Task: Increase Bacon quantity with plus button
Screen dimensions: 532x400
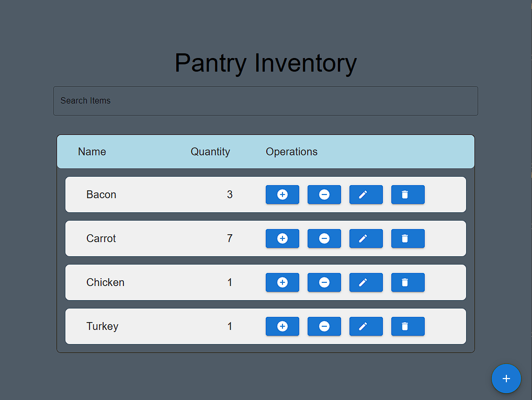Action: coord(282,195)
